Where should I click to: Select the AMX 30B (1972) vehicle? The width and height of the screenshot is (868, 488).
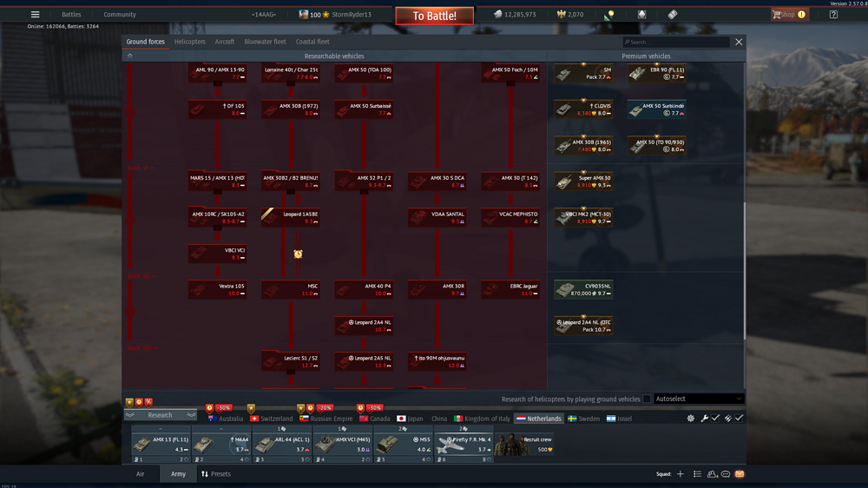coord(291,109)
